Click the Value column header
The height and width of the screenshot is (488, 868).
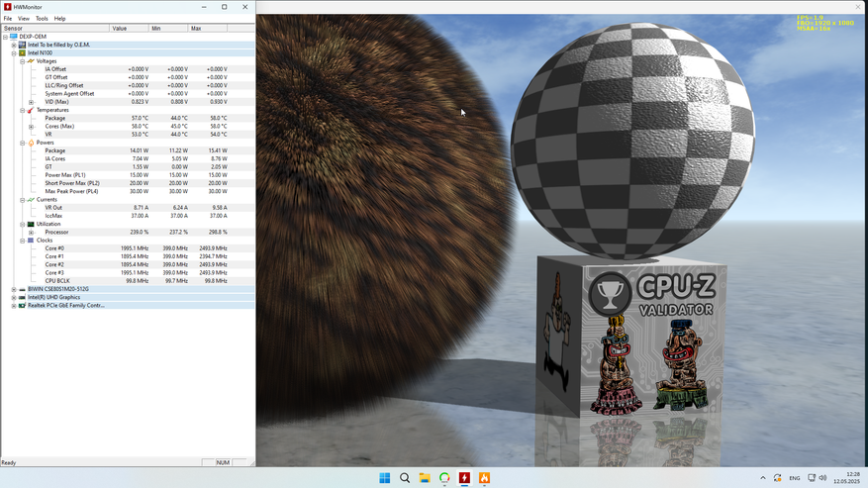tap(130, 29)
